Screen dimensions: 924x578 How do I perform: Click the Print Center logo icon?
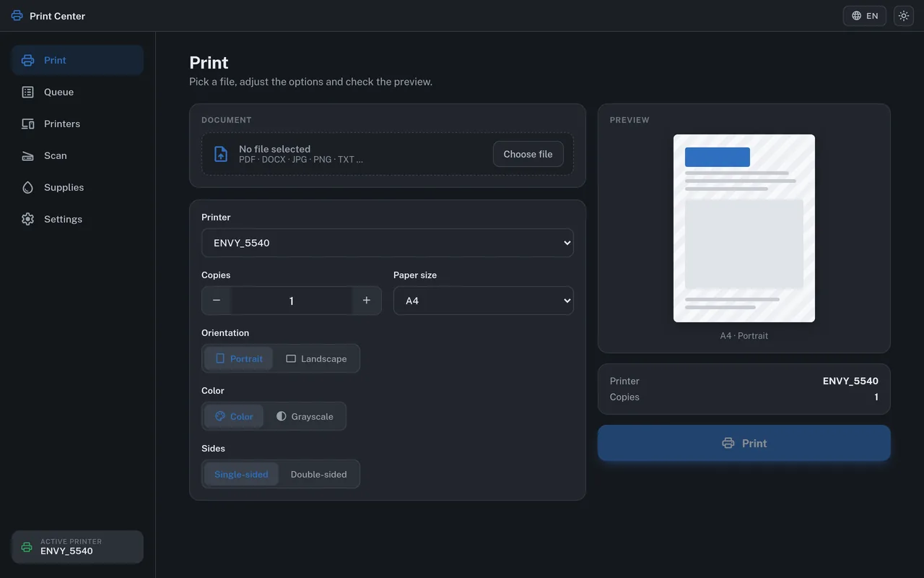tap(17, 16)
